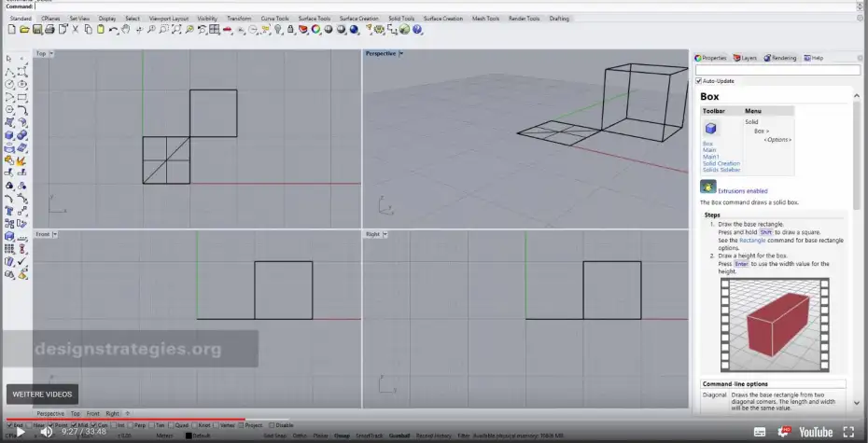Click the Array grid icon in sidebar
Viewport: 868px width, 443px height.
coord(9,248)
